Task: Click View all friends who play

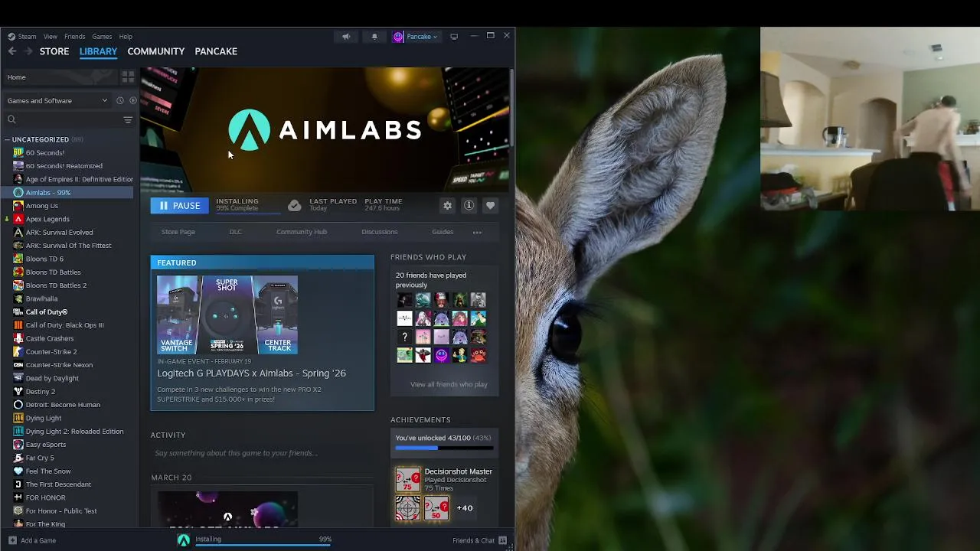Action: tap(449, 384)
